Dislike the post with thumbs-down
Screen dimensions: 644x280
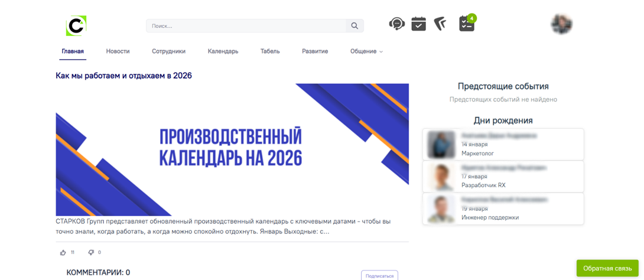point(91,252)
